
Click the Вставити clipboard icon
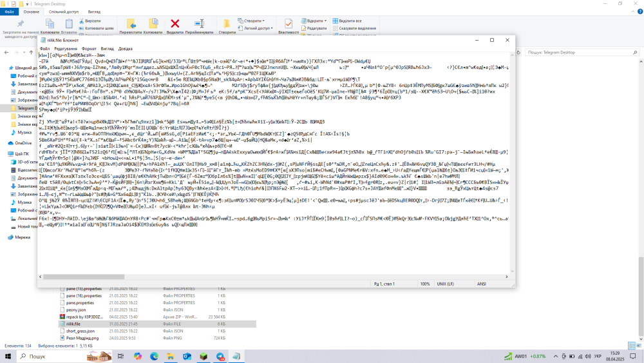(69, 24)
